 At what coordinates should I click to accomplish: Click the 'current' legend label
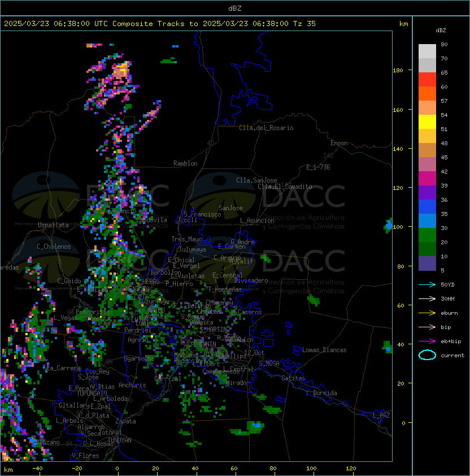point(452,356)
